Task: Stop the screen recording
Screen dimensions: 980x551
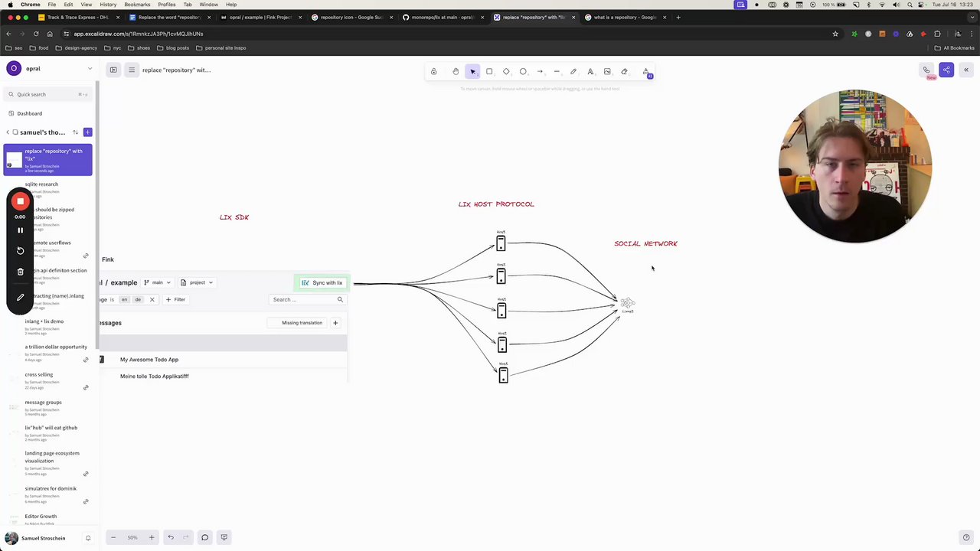Action: pos(21,202)
